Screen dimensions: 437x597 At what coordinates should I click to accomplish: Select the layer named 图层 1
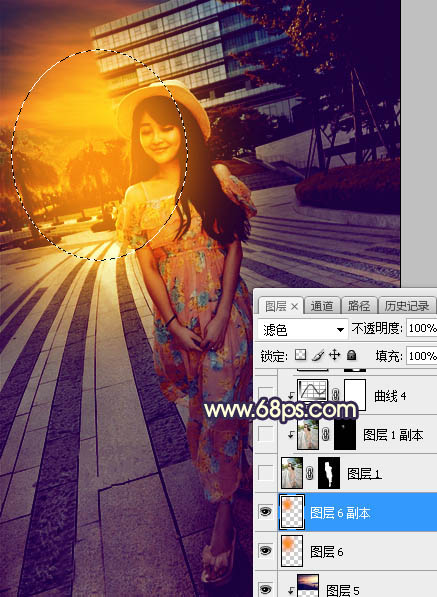[364, 474]
